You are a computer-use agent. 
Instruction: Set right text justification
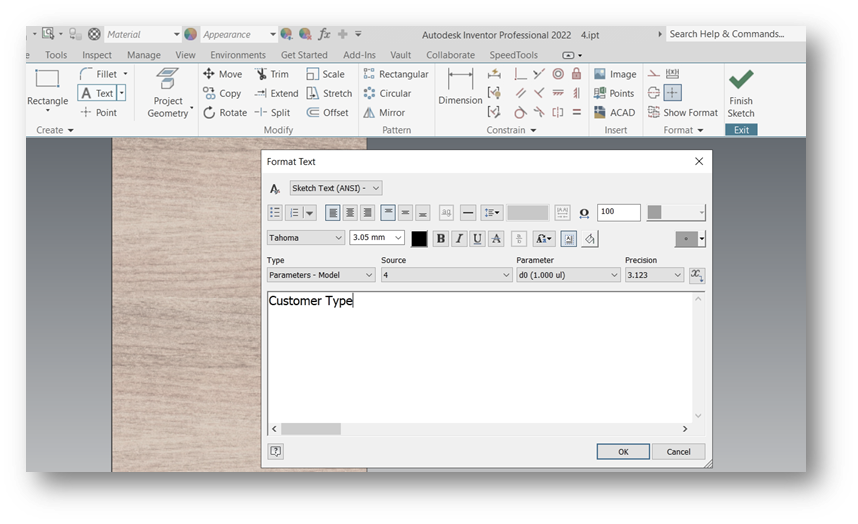pos(367,212)
